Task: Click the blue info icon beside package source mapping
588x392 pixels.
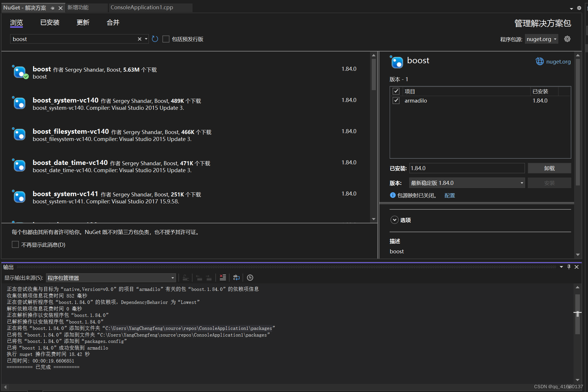Action: 393,195
